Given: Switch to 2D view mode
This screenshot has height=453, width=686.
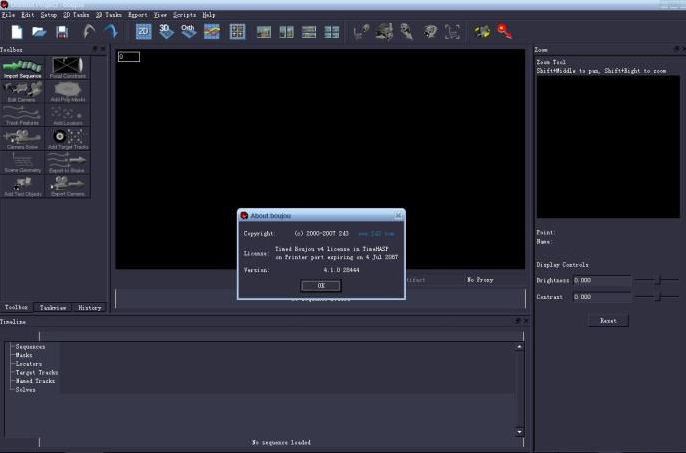Looking at the screenshot, I should pyautogui.click(x=144, y=32).
